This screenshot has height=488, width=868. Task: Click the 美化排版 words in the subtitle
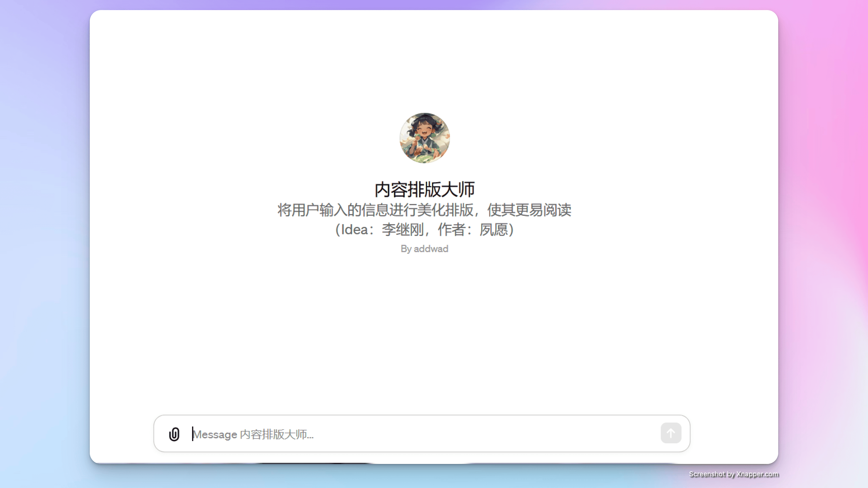(445, 210)
